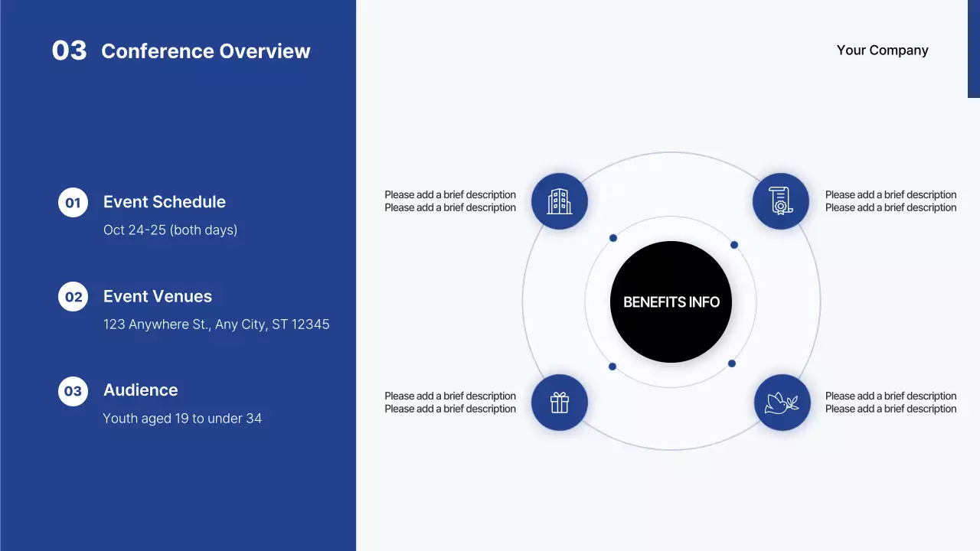The image size is (980, 551).
Task: Click the Conference Overview title
Action: point(206,51)
